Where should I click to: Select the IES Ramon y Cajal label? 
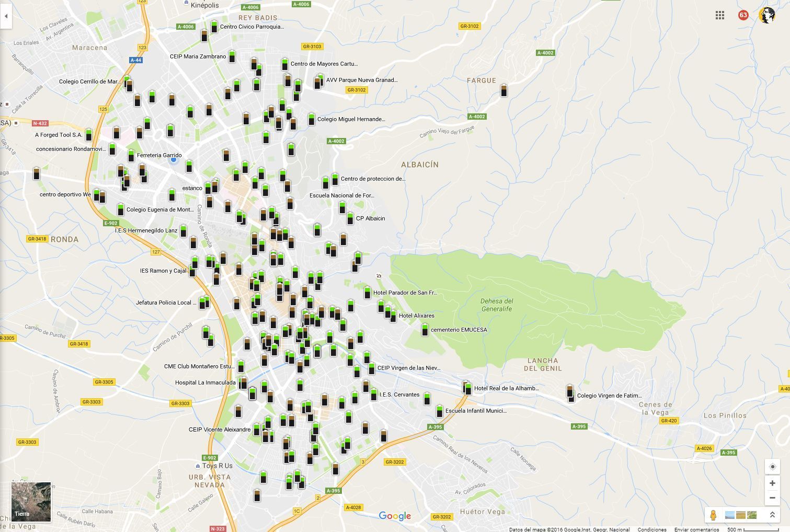pos(163,271)
